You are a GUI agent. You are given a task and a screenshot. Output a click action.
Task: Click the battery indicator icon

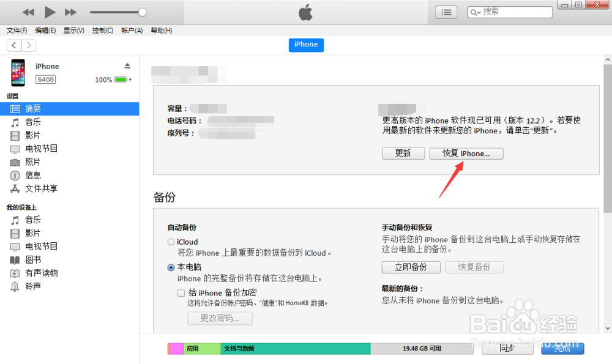coord(121,80)
